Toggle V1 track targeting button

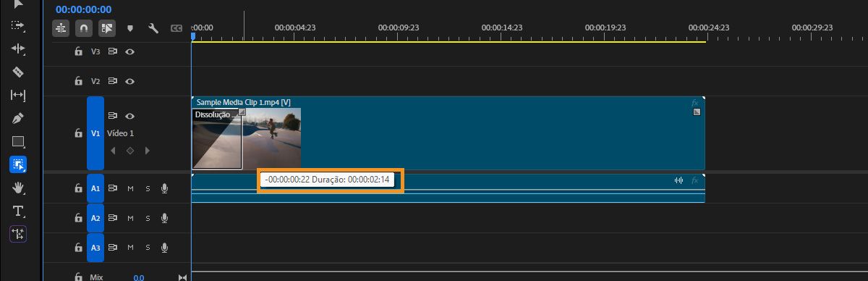coord(95,133)
